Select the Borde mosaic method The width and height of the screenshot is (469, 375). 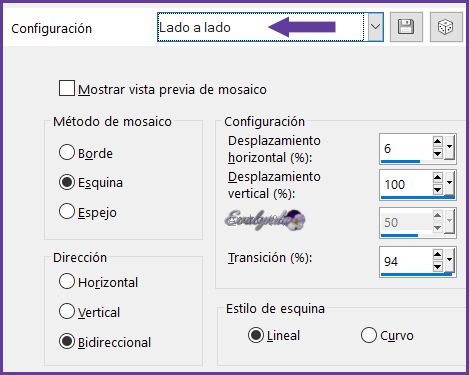(x=67, y=152)
